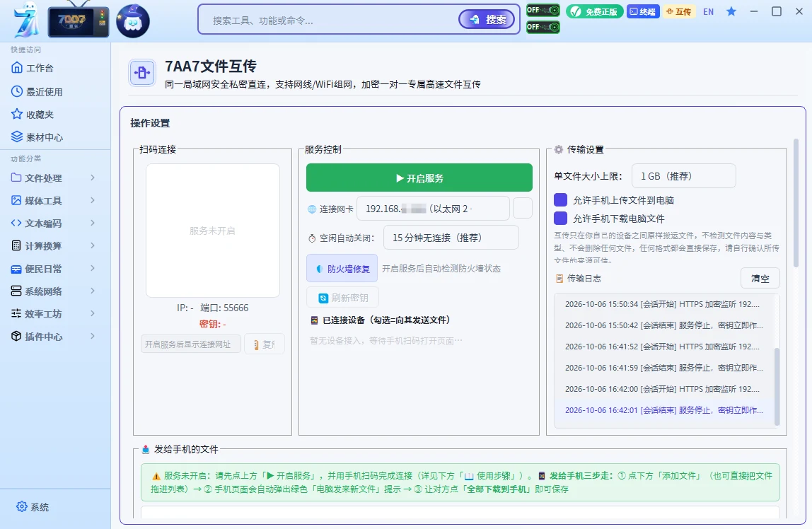Click the 系统网络 server icon
The height and width of the screenshot is (529, 812).
coord(16,291)
